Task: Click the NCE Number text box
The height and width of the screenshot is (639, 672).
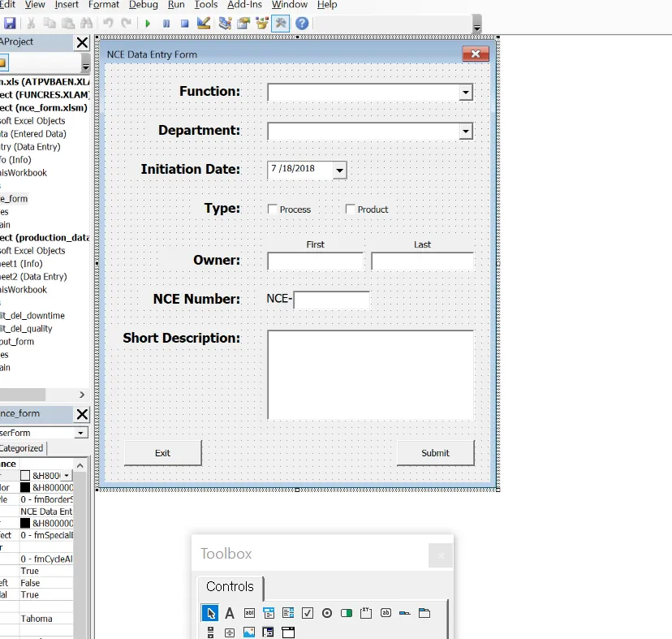Action: (x=332, y=300)
